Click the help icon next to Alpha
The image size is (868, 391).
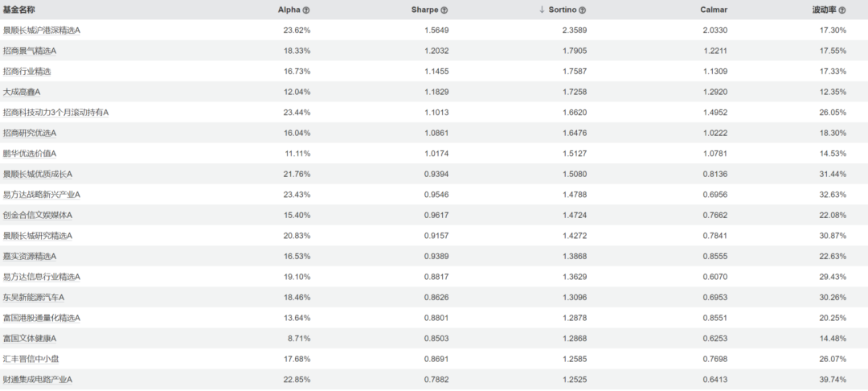click(x=306, y=10)
